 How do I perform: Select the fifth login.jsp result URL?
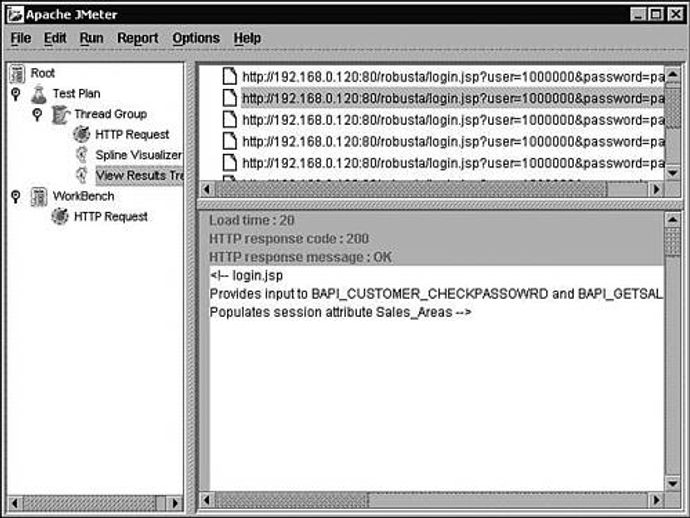pyautogui.click(x=452, y=163)
